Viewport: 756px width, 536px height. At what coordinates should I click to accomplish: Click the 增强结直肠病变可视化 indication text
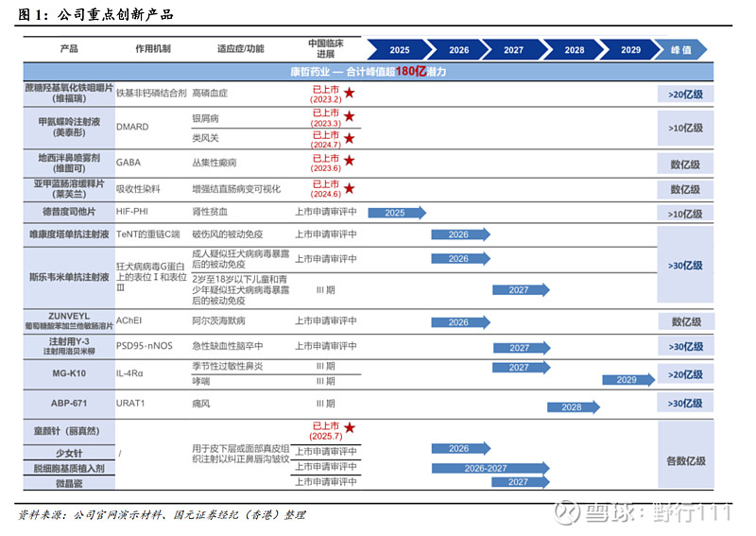236,189
